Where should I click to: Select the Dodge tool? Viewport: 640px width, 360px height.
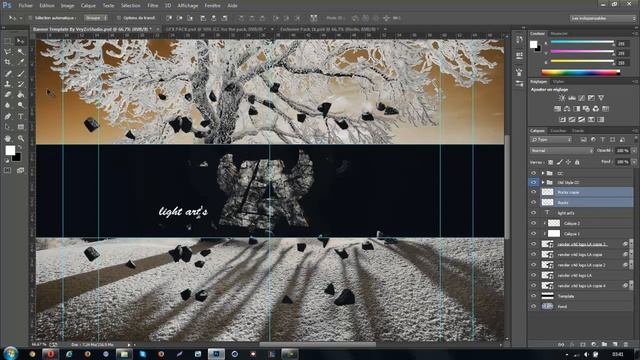[20, 105]
